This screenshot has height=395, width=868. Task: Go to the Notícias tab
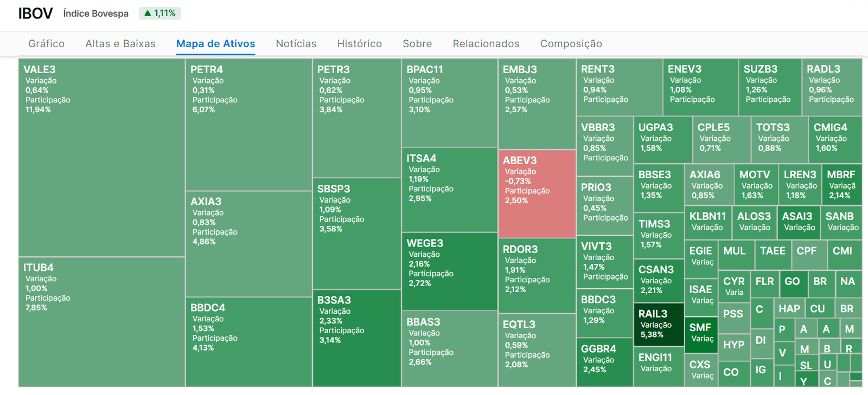click(x=296, y=44)
